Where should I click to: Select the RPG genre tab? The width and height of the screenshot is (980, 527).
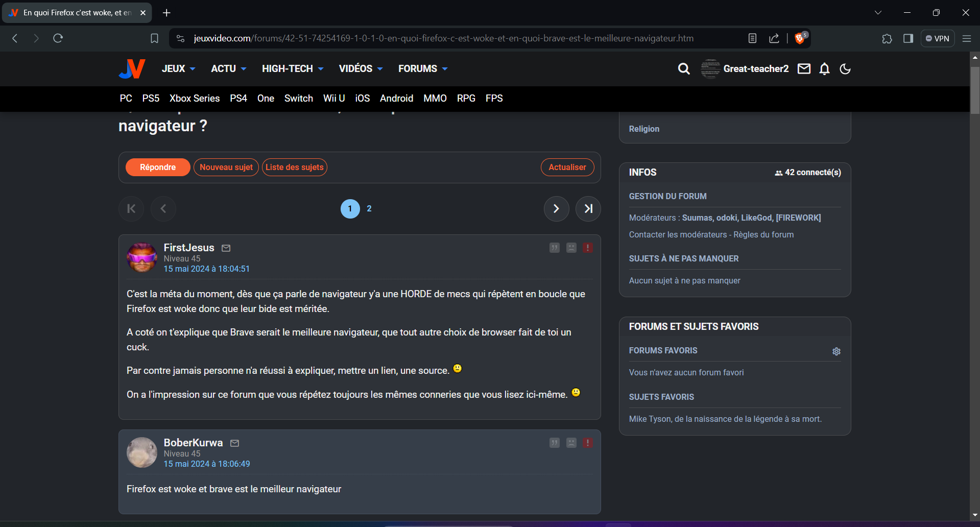point(466,98)
